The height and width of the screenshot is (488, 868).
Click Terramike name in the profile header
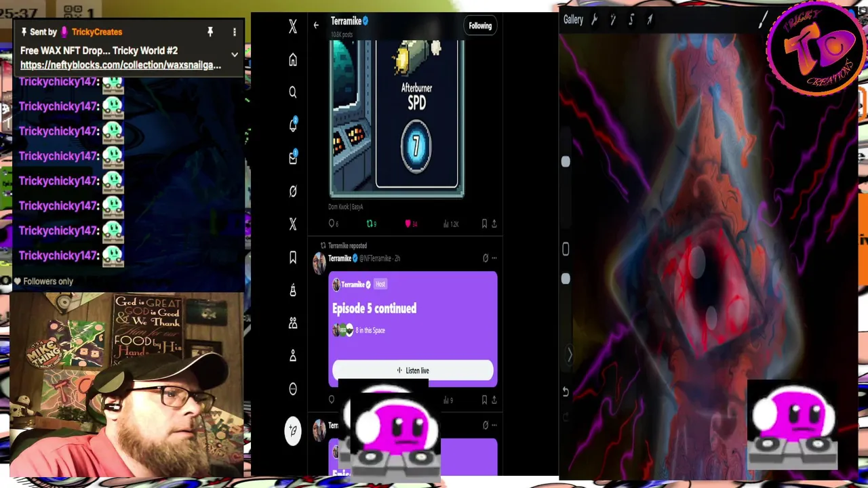tap(346, 21)
